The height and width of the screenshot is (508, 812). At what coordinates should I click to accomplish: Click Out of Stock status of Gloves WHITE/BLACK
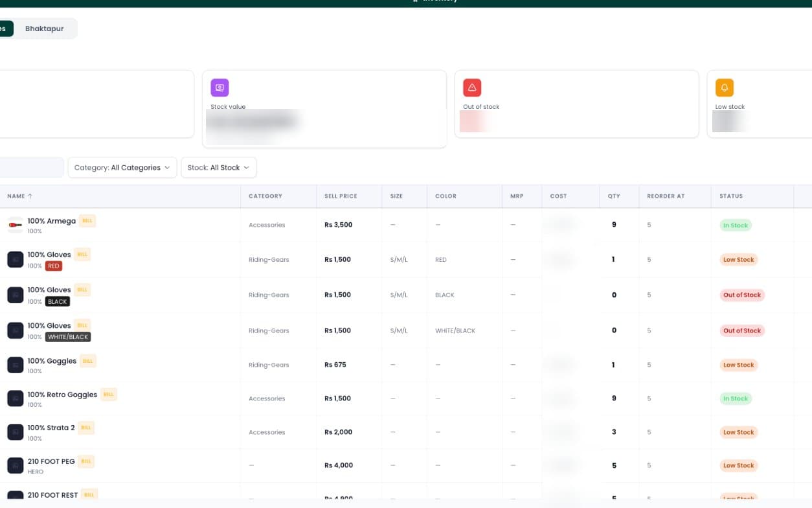742,330
